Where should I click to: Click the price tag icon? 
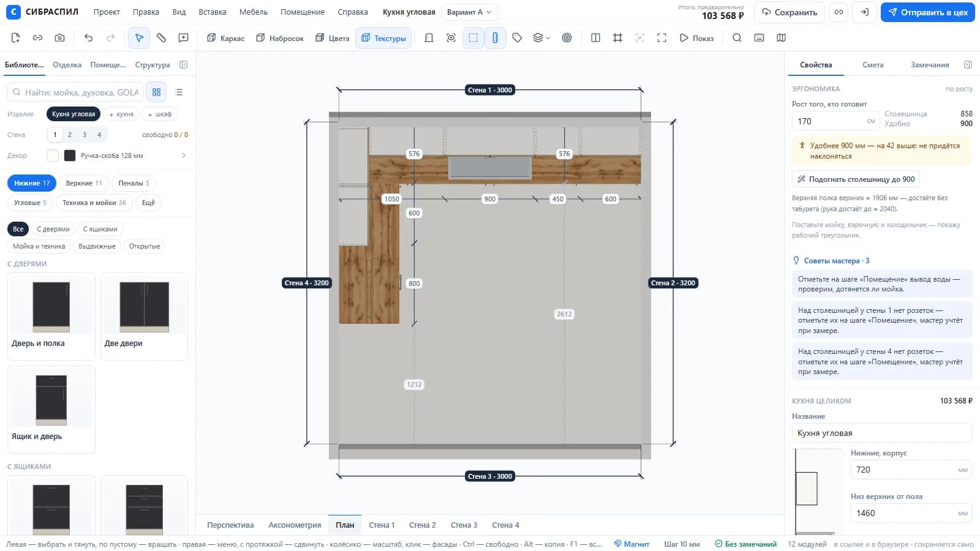coord(517,38)
